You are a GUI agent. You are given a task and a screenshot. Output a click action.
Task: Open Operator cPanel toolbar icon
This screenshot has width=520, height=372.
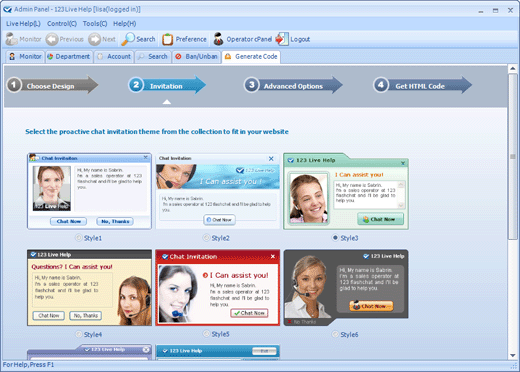[x=218, y=39]
